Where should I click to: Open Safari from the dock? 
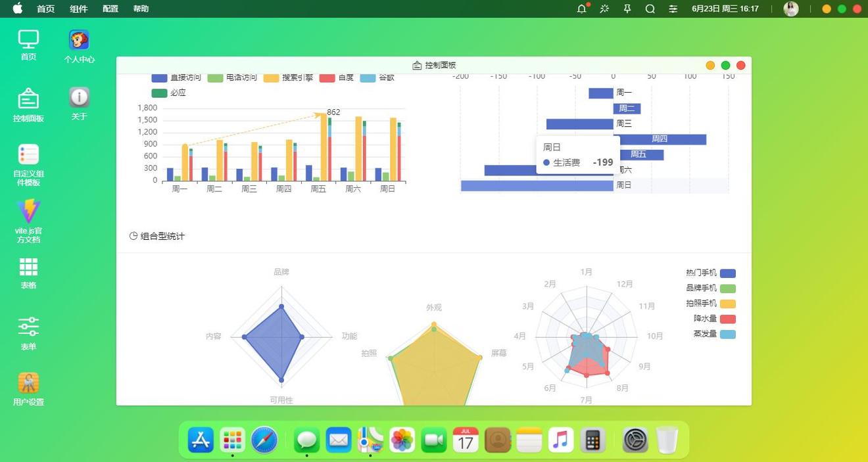click(x=264, y=440)
